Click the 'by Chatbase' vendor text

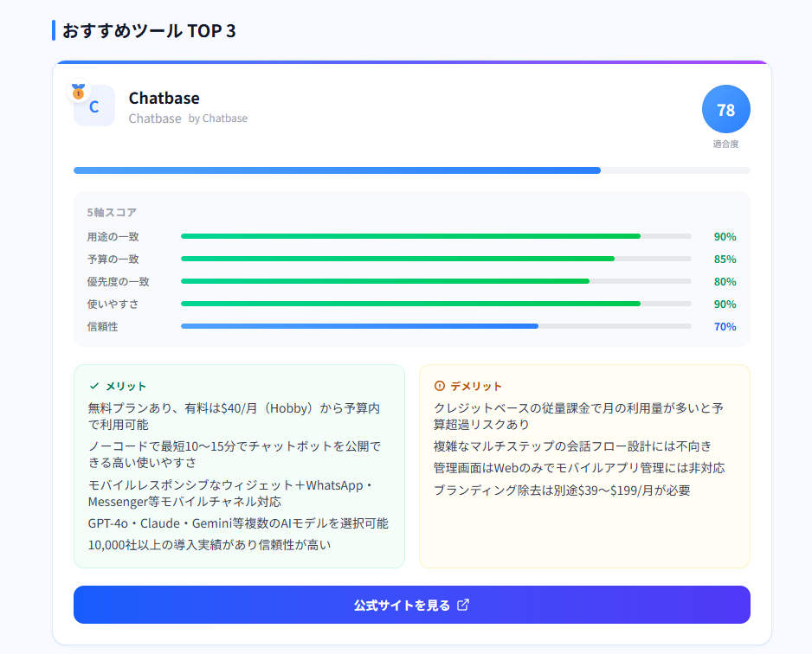click(x=218, y=119)
